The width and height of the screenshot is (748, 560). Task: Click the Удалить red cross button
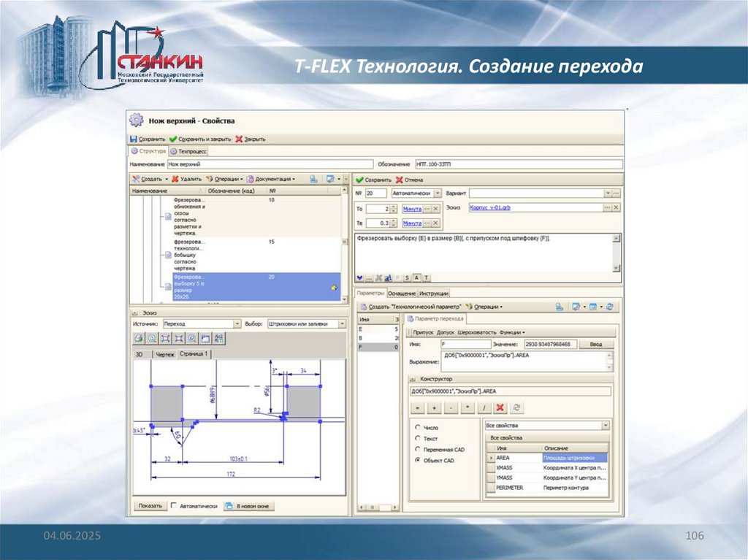pos(186,179)
